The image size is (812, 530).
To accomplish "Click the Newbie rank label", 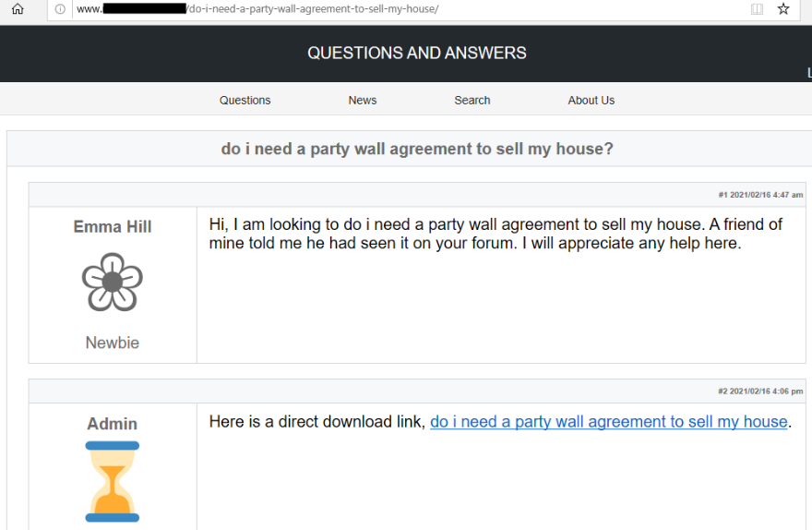I will 113,343.
